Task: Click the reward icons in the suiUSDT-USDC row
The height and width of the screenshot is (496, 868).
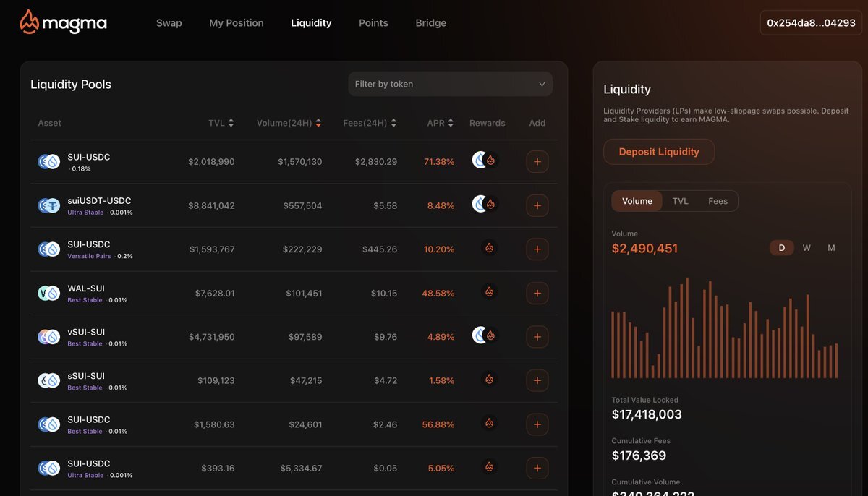Action: pyautogui.click(x=485, y=205)
